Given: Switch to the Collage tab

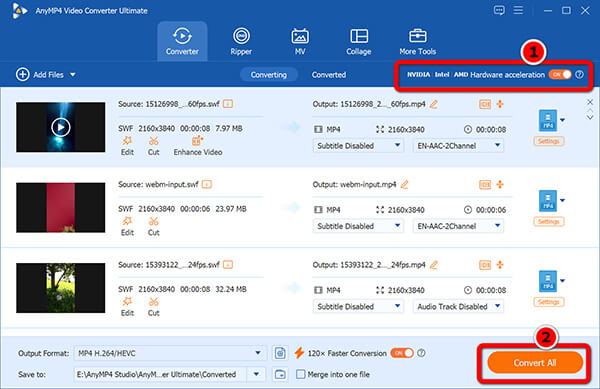Looking at the screenshot, I should tap(359, 41).
